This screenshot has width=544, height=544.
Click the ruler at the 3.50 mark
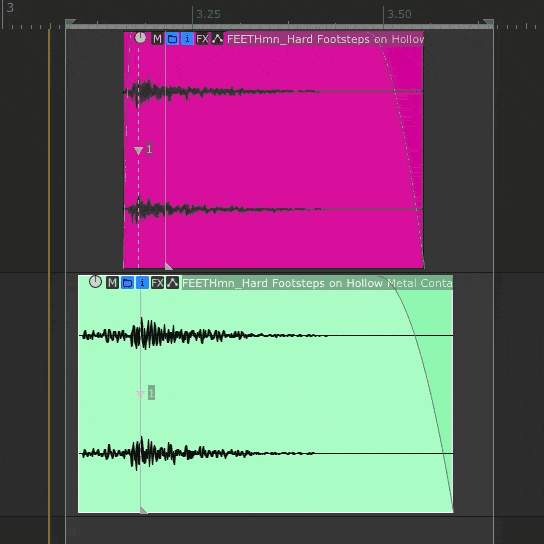coord(383,15)
